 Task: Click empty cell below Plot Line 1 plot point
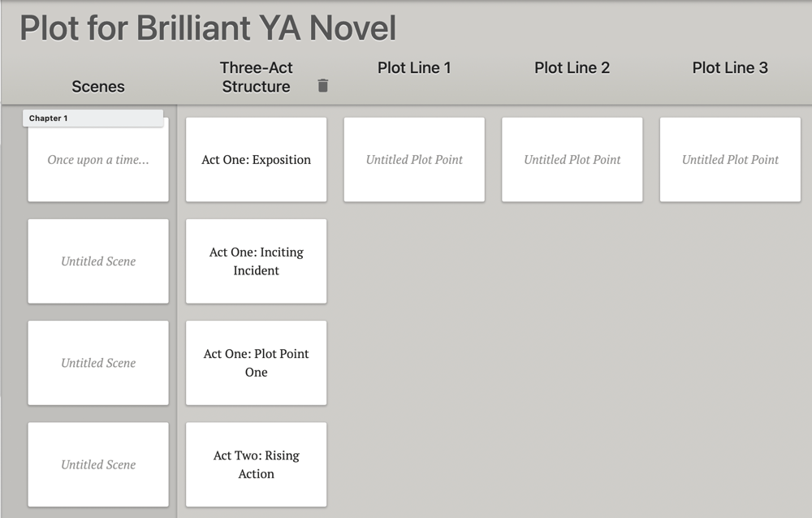[x=414, y=261]
